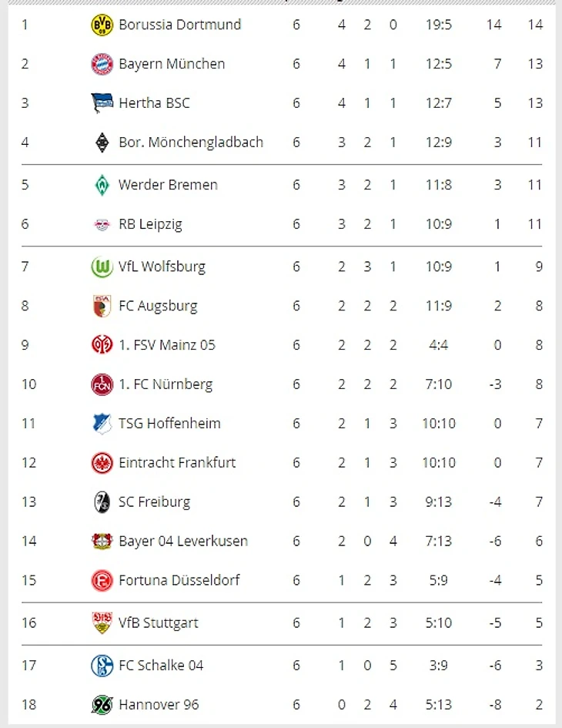Click the Bayern München club logo
Screen dimensions: 562x728
102,64
